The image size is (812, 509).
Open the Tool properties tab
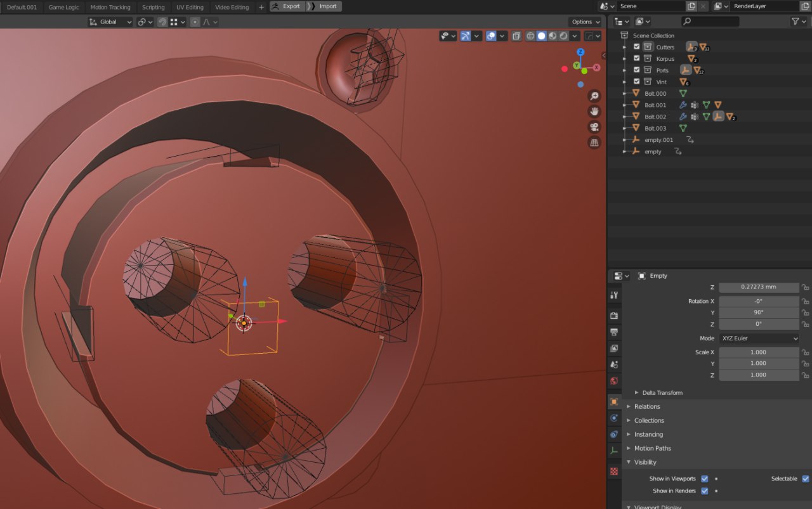click(x=613, y=295)
